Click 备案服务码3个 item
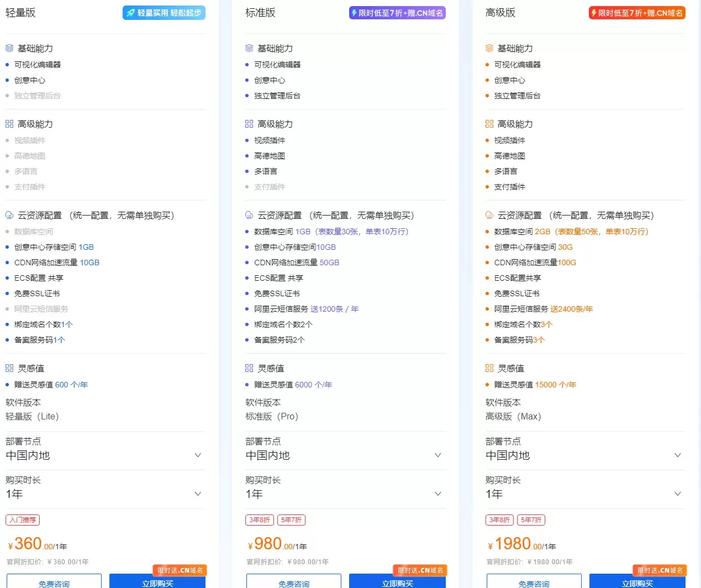Image resolution: width=701 pixels, height=588 pixels. 519,340
